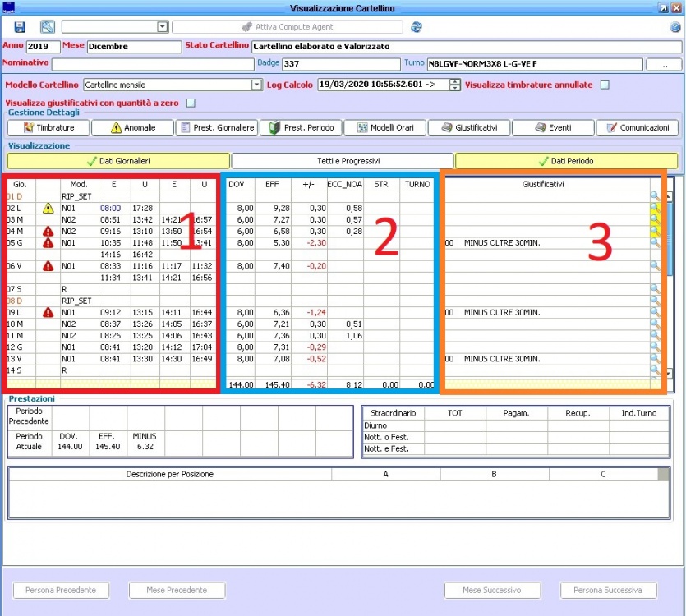Click the second toolbar icon beside save
This screenshot has height=616, width=686.
[48, 27]
